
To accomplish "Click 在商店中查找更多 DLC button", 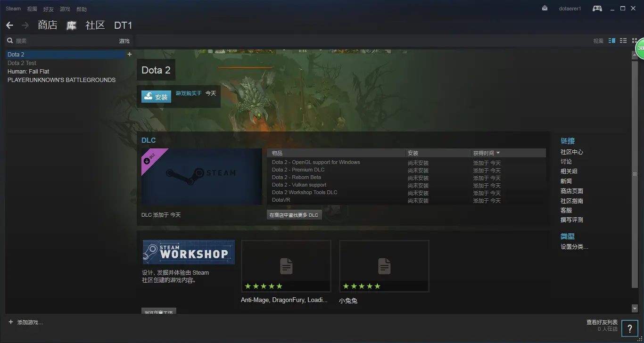I will click(294, 215).
